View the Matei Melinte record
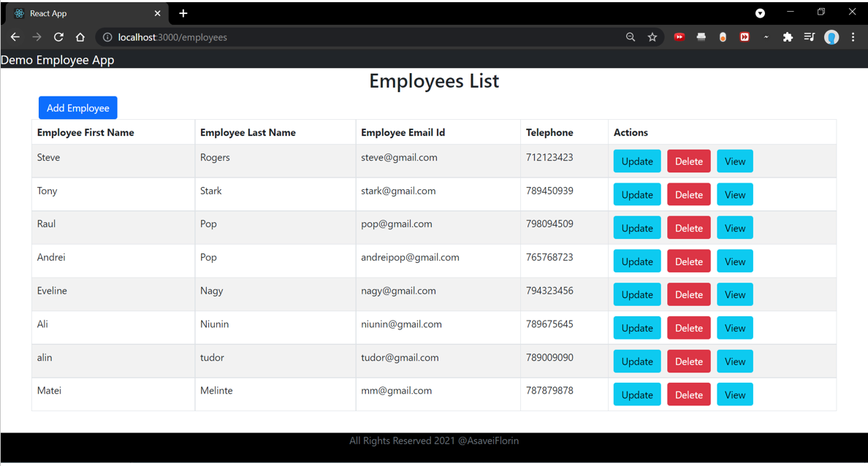Viewport: 868px width, 466px height. click(x=734, y=394)
